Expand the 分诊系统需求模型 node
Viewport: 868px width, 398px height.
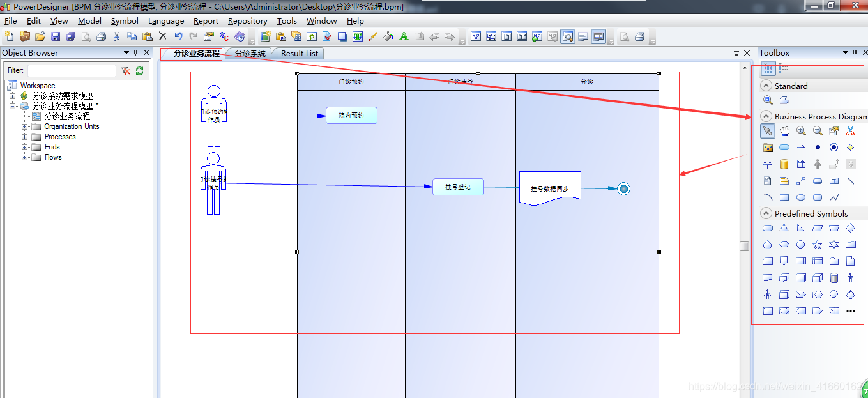12,96
